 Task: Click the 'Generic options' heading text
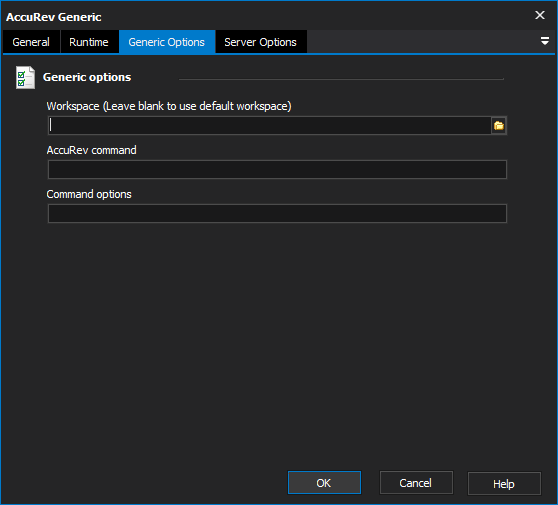[x=87, y=77]
